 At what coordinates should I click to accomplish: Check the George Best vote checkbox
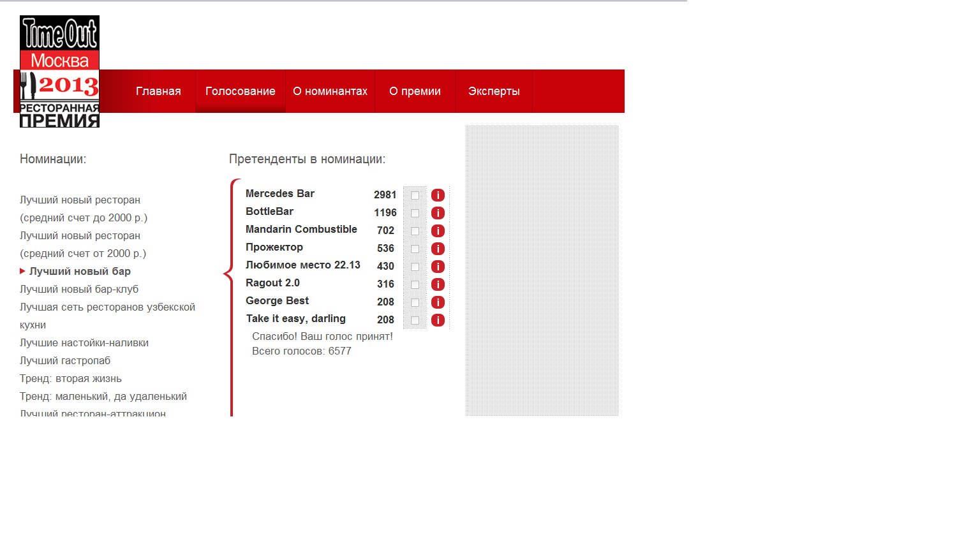tap(415, 302)
